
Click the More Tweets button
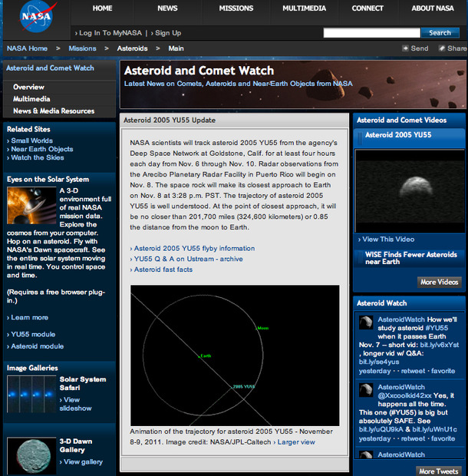(x=439, y=471)
